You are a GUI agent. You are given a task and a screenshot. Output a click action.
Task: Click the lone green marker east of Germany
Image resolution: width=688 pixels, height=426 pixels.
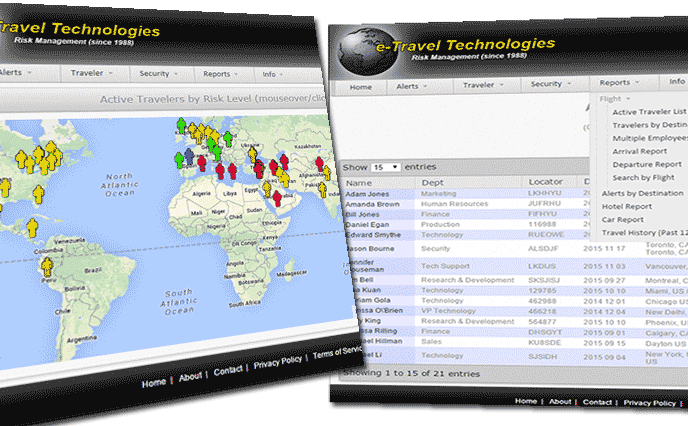[x=228, y=139]
